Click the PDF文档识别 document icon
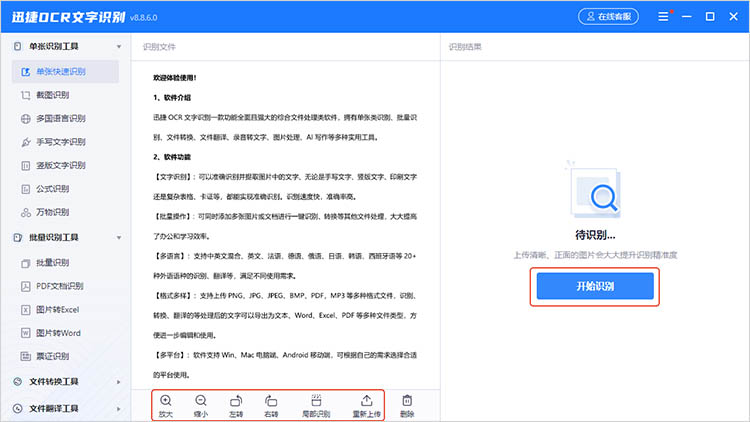Image resolution: width=750 pixels, height=422 pixels. (26, 286)
